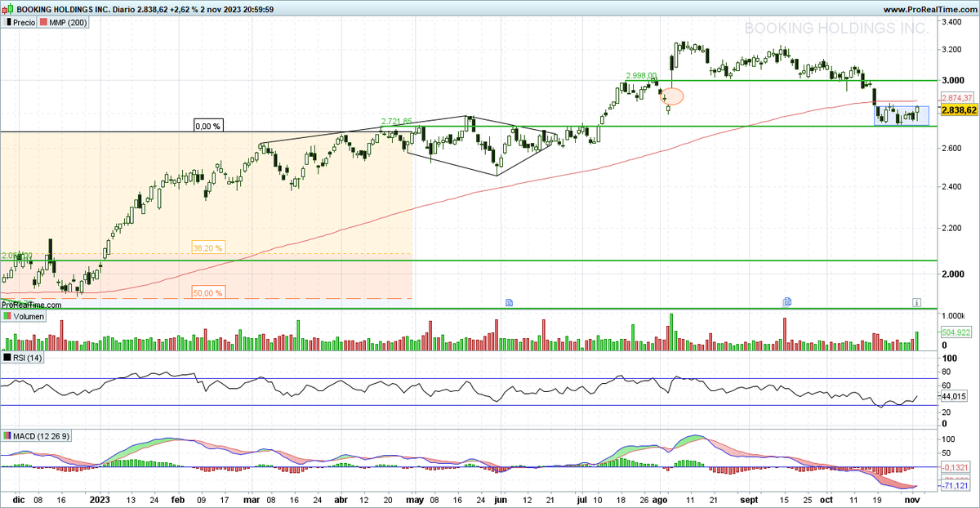Click the chart title BOOKING HOLDINGS INC. Diario
This screenshot has width=980, height=508.
coord(76,9)
